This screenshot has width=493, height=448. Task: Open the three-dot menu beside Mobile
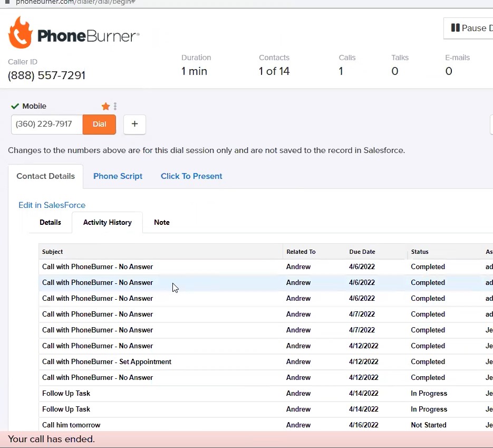point(115,107)
